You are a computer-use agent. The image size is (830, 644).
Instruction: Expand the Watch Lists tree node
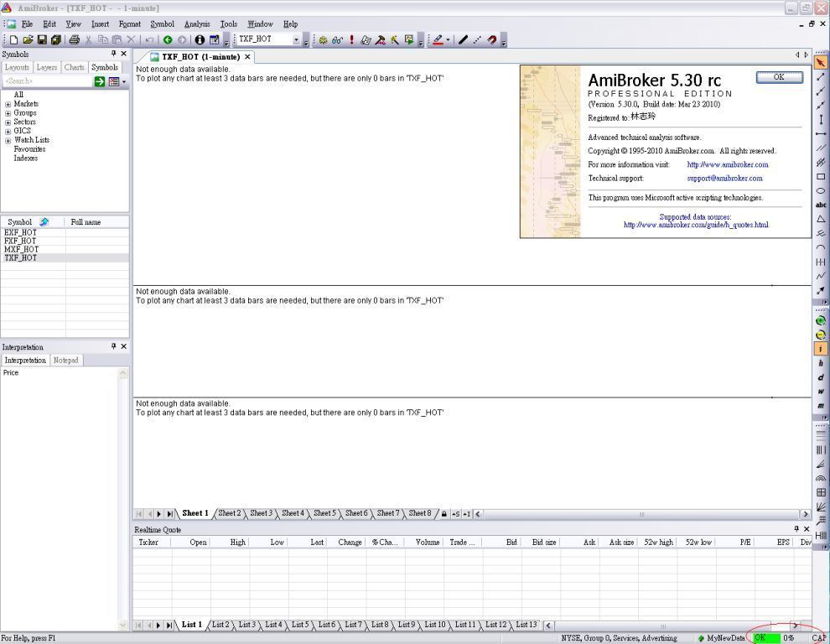8,141
